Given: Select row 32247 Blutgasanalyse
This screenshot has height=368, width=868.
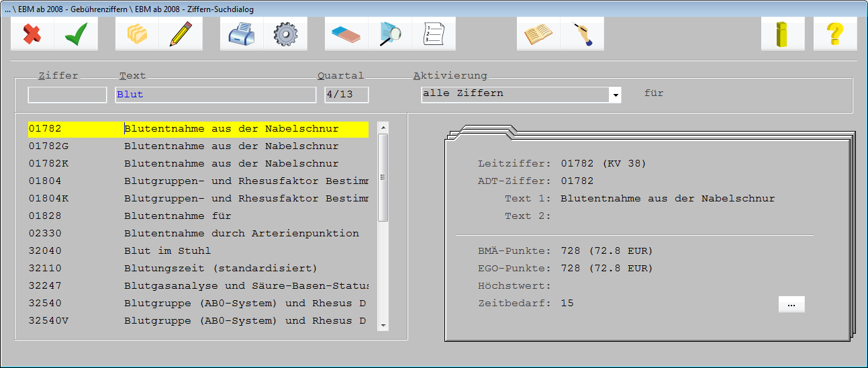Looking at the screenshot, I should (198, 286).
